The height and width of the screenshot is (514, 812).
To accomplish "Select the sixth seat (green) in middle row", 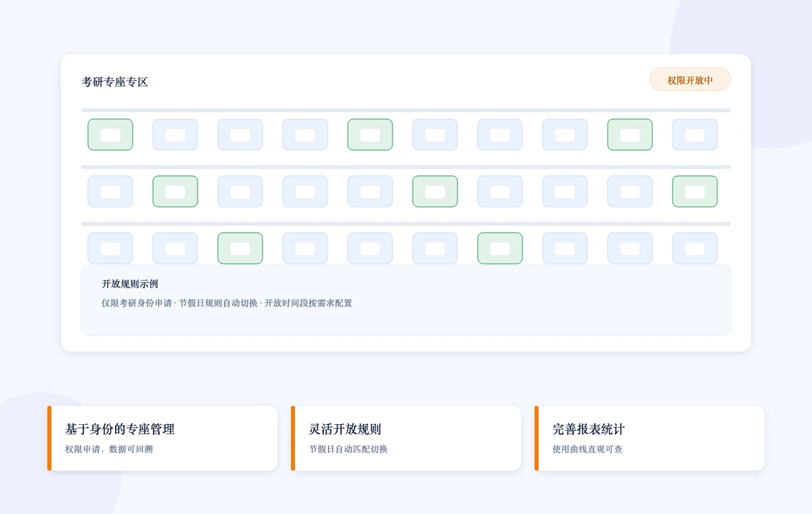I will coord(435,191).
